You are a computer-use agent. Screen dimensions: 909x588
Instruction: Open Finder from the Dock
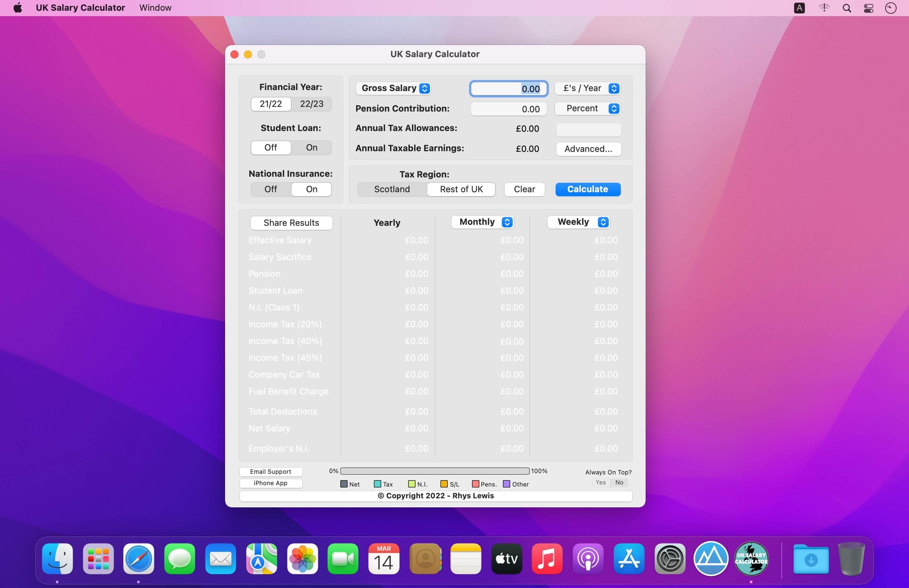[57, 559]
